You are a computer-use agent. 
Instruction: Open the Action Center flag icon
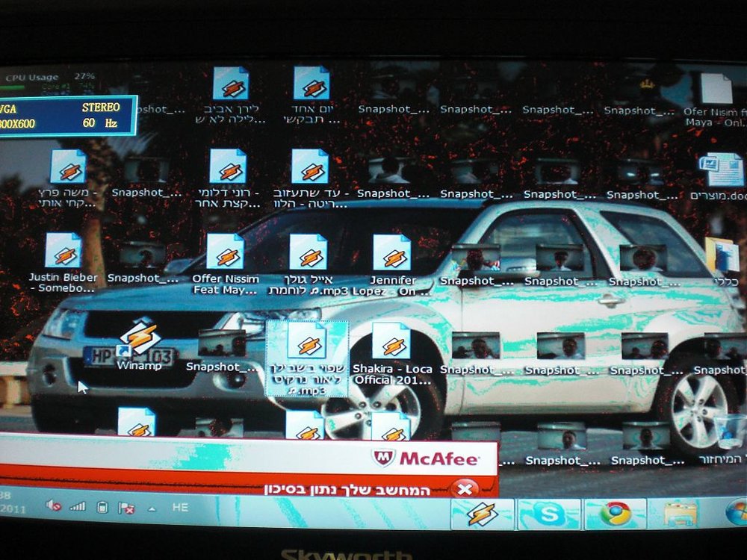(x=126, y=508)
